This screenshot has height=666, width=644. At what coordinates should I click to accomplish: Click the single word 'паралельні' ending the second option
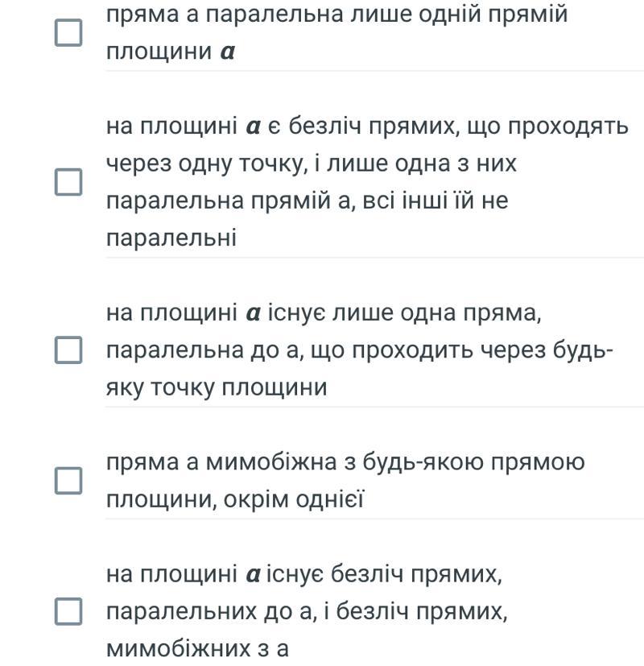click(171, 238)
